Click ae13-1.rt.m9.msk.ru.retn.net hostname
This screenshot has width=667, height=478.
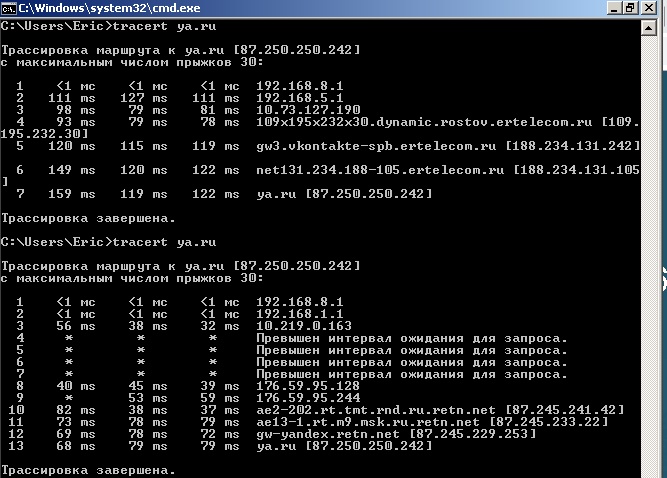click(368, 422)
